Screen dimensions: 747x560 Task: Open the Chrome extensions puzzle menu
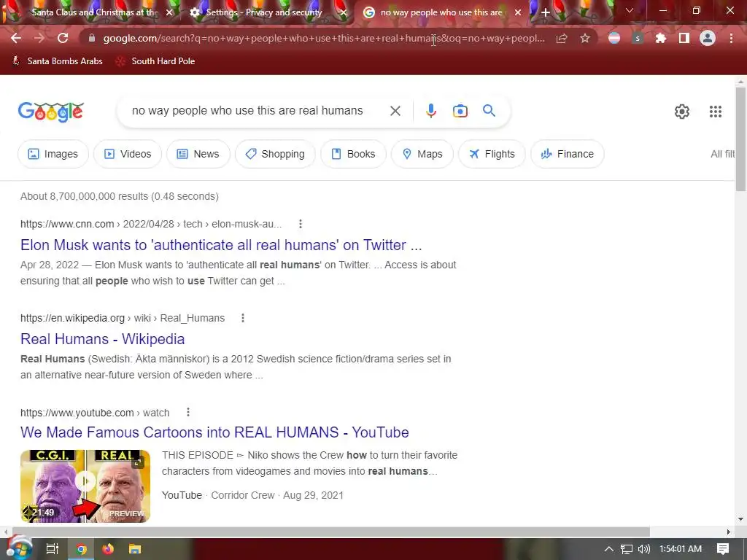661,38
